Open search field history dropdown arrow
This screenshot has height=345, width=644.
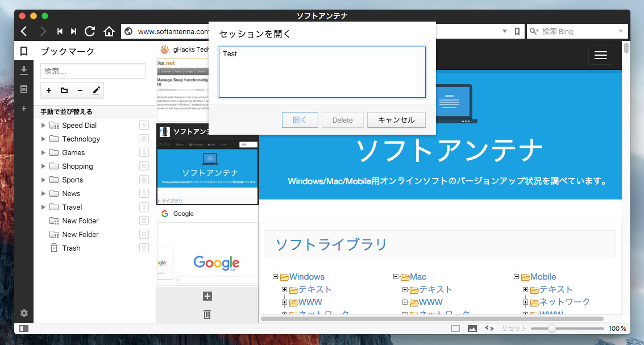coord(621,32)
